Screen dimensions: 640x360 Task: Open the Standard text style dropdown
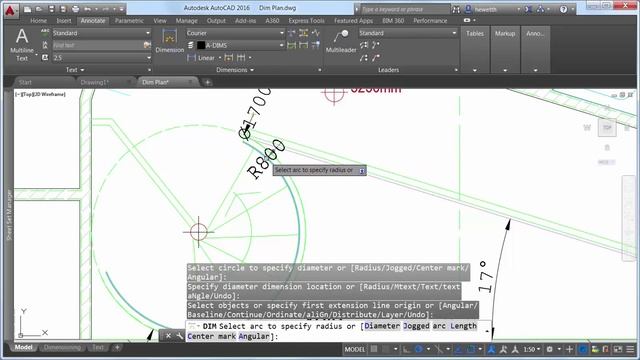pyautogui.click(x=102, y=33)
